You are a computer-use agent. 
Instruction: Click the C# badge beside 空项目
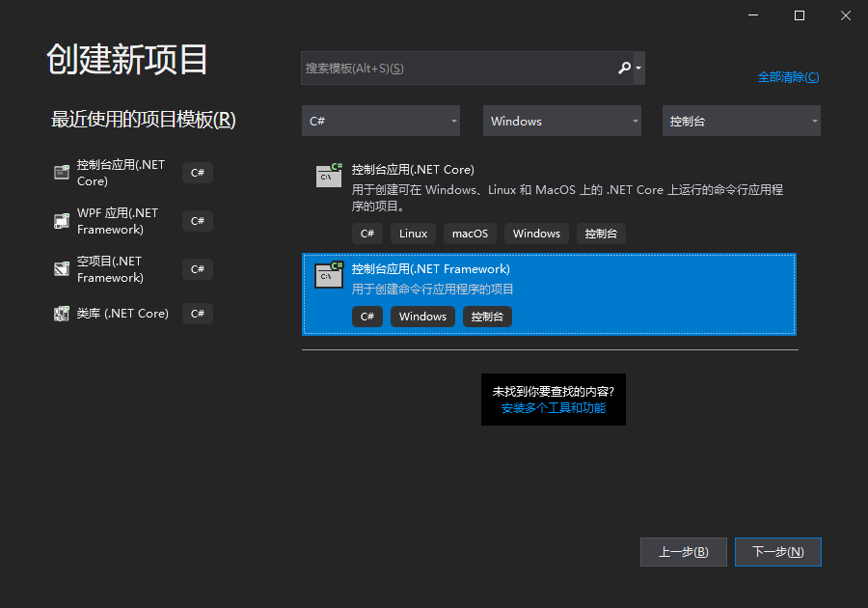click(197, 269)
